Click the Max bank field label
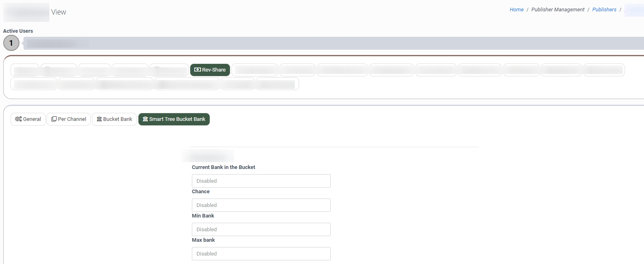This screenshot has height=264, width=644. coord(203,240)
